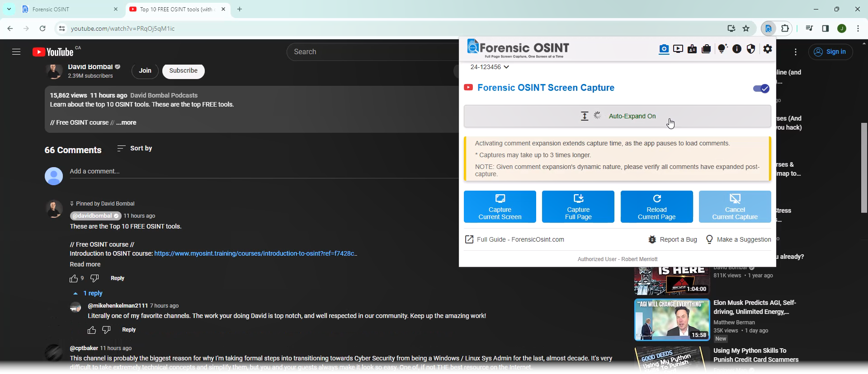Click Report a Bug link
Image resolution: width=868 pixels, height=374 pixels.
click(672, 239)
